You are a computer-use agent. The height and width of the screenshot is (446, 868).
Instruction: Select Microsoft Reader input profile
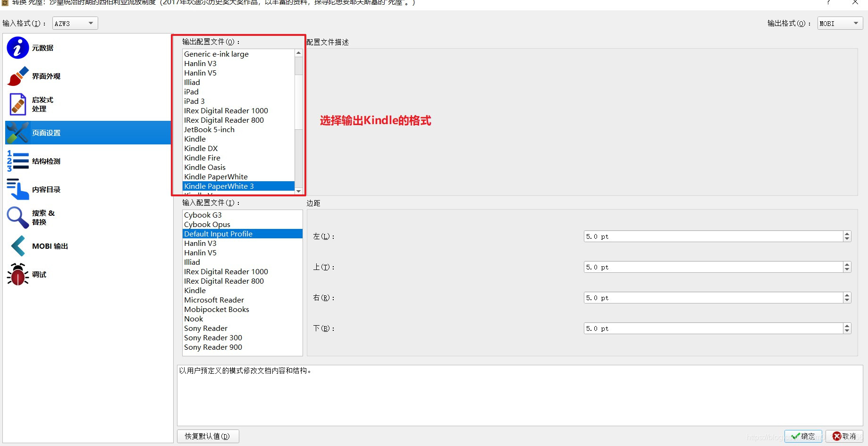click(x=243, y=300)
